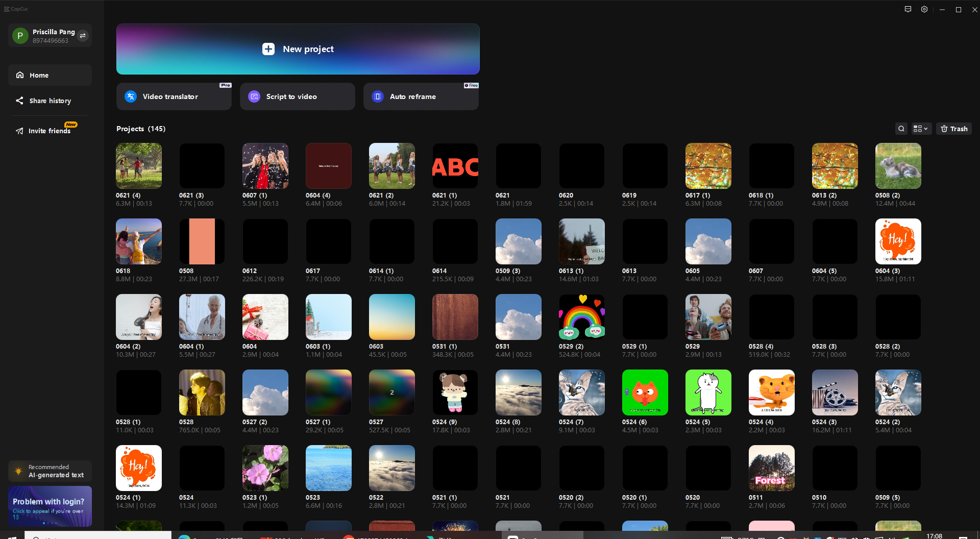
Task: Open project 0604 (4) dark red thumbnail
Action: (329, 166)
